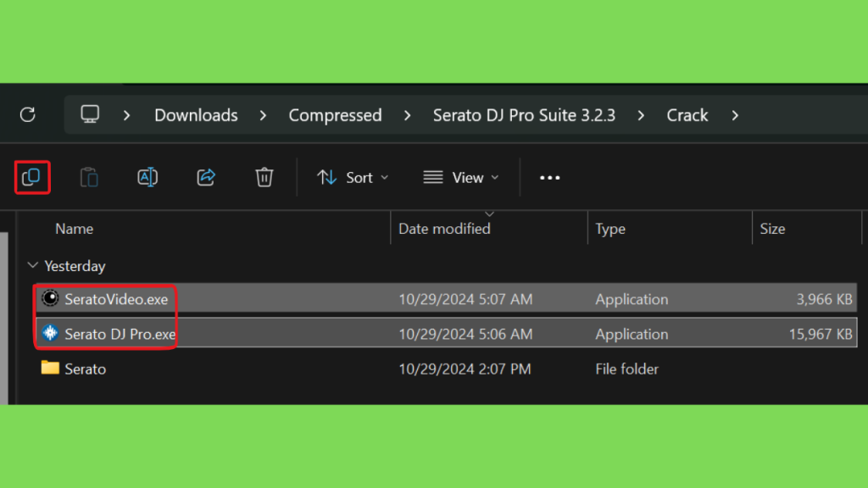Screen dimensions: 868x488
Task: Click the Share toolbar icon
Action: point(206,178)
